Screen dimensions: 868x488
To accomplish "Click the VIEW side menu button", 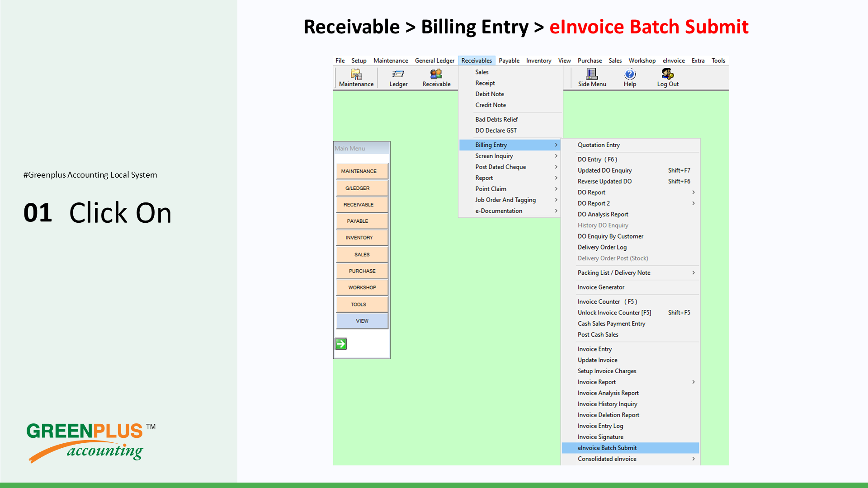I will pyautogui.click(x=362, y=321).
